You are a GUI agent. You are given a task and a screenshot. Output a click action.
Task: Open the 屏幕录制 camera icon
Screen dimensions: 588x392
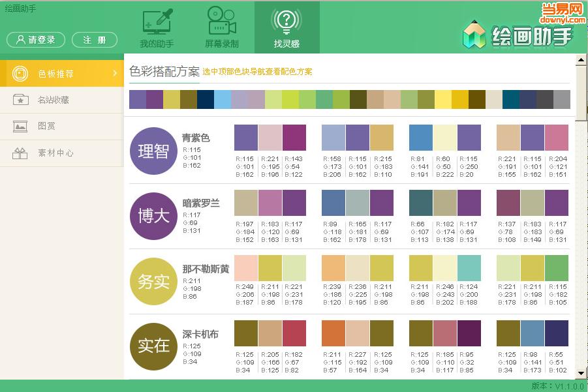(x=221, y=22)
